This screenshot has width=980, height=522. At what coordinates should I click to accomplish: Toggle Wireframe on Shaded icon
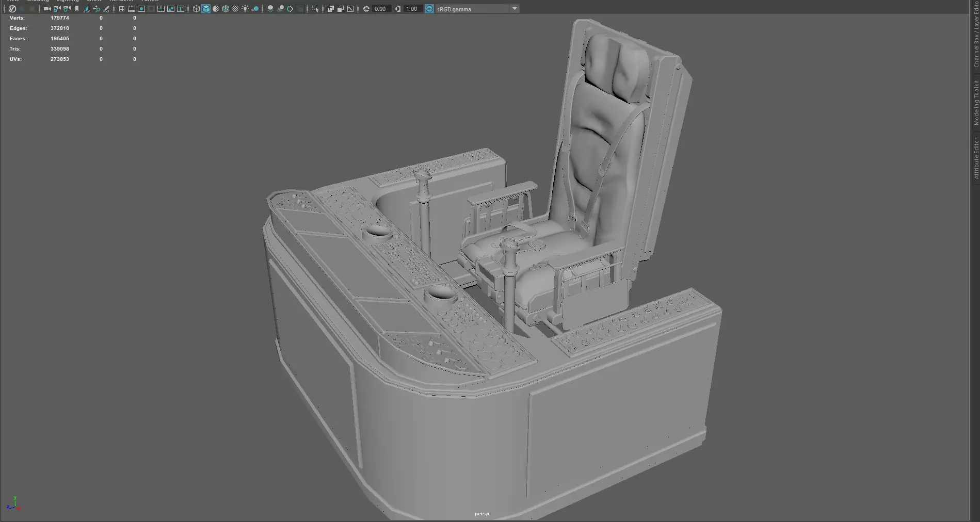[226, 9]
